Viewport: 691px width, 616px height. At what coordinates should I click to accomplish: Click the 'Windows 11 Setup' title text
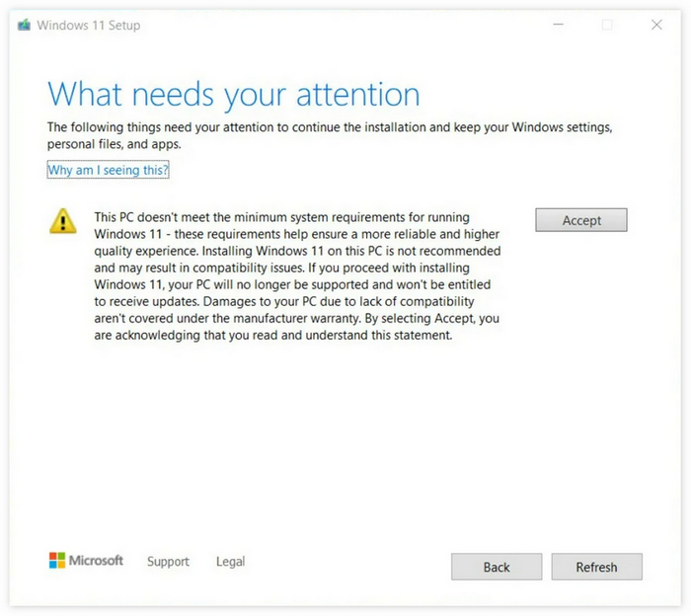tap(89, 25)
